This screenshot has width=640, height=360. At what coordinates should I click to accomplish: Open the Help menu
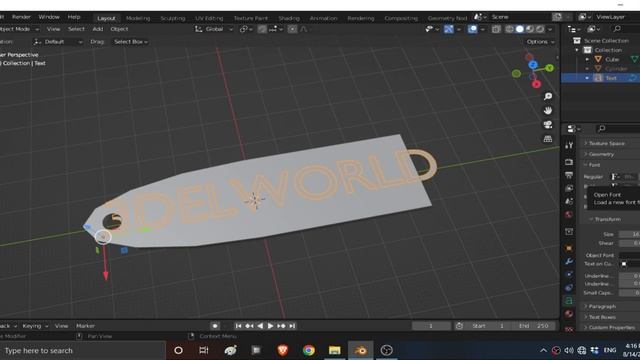(x=74, y=17)
